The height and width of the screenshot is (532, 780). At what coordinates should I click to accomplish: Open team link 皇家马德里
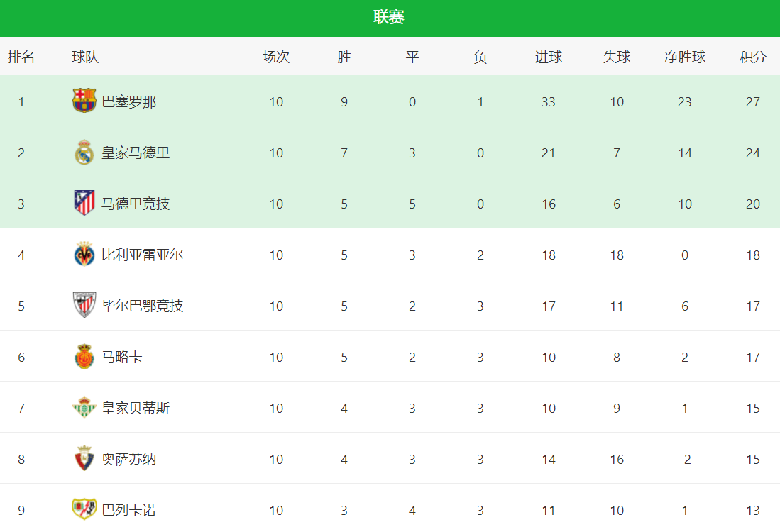[x=136, y=153]
